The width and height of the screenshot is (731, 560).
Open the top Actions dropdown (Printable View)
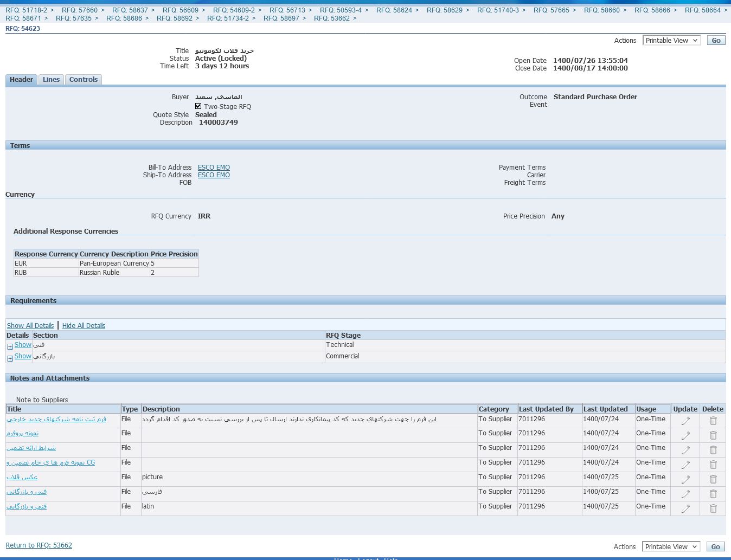(x=671, y=40)
